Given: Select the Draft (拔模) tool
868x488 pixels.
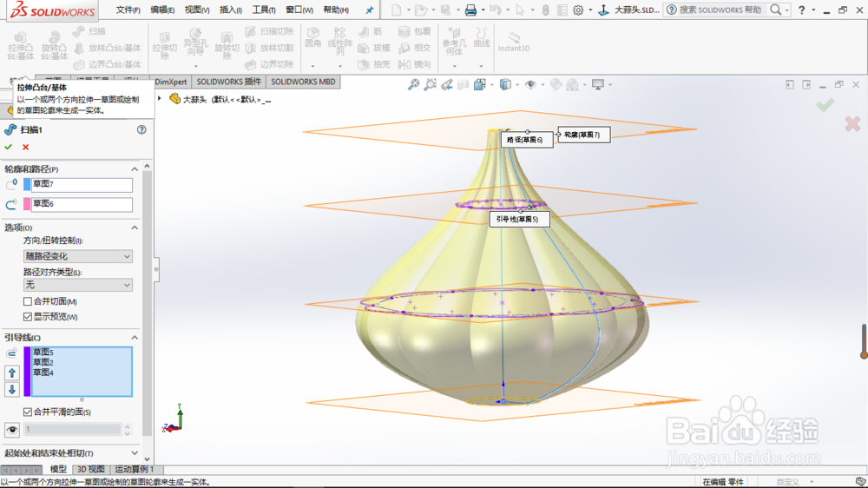Looking at the screenshot, I should pyautogui.click(x=374, y=48).
